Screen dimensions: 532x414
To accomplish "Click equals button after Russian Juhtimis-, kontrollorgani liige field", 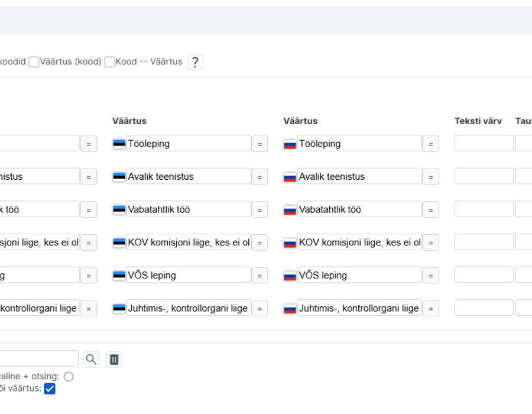I will [x=430, y=309].
